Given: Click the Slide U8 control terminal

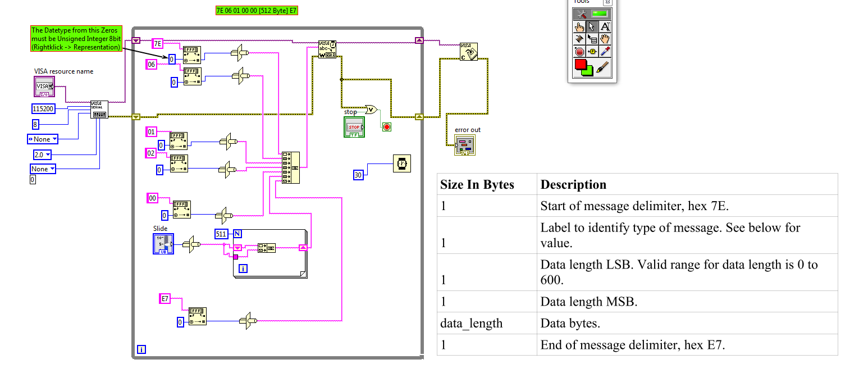Looking at the screenshot, I should click(163, 244).
